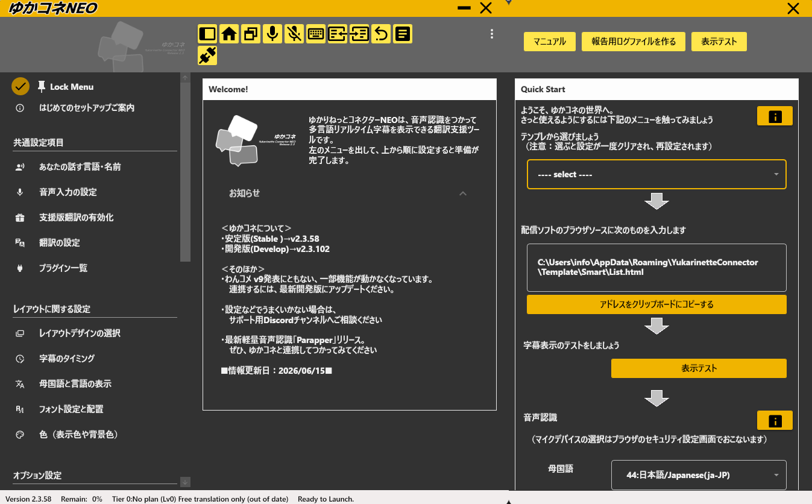Click the overlapping windows icon
The width and height of the screenshot is (812, 504).
(250, 34)
